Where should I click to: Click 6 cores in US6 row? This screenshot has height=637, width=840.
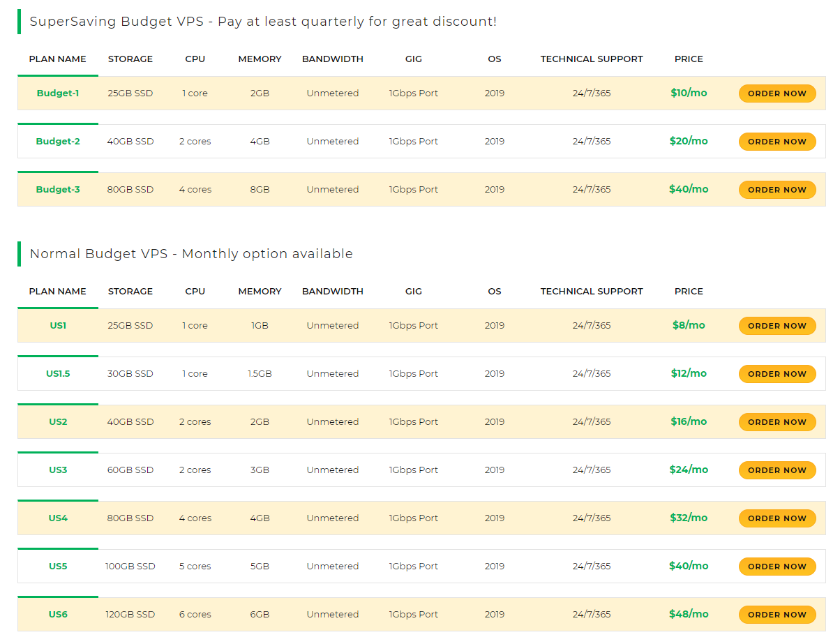[195, 614]
